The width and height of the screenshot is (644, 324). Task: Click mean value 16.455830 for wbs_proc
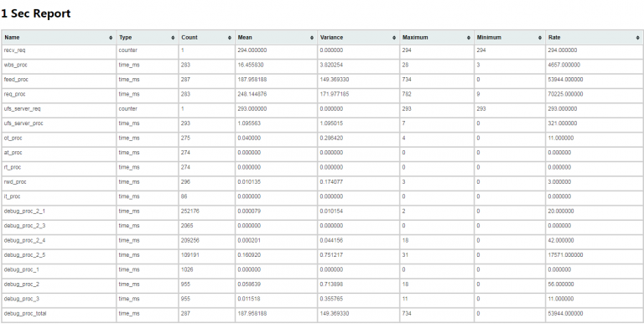(x=251, y=65)
